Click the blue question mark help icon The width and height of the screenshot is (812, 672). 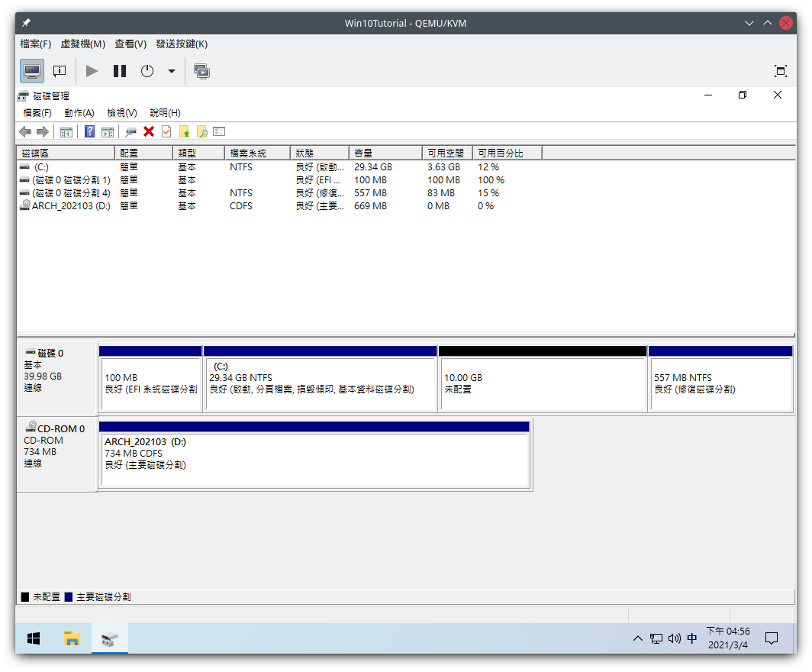coord(89,131)
